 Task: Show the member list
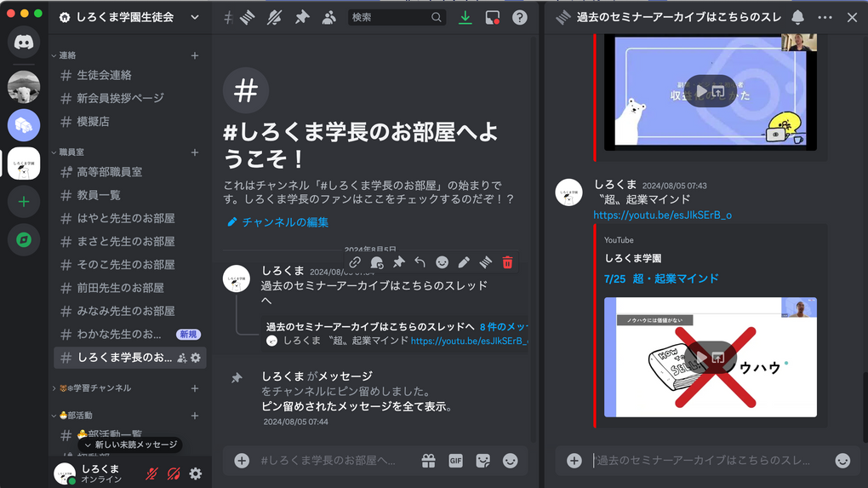[x=328, y=17]
